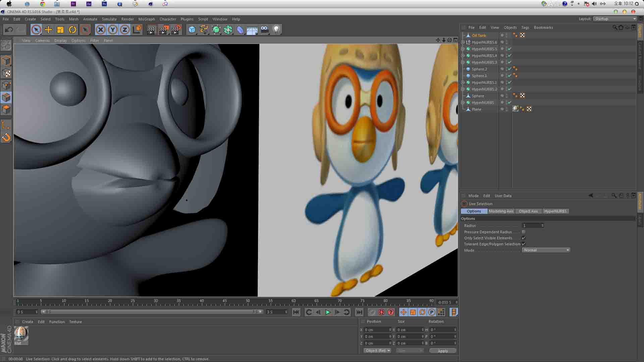Image resolution: width=644 pixels, height=362 pixels.
Task: Switch to the Object Axis tab
Action: click(528, 211)
